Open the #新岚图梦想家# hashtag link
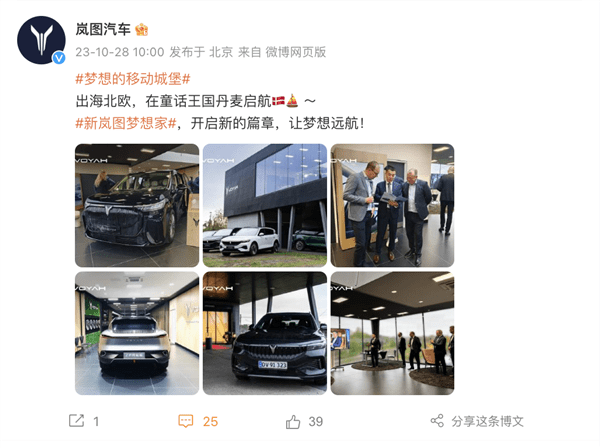This screenshot has height=448, width=600. (126, 123)
